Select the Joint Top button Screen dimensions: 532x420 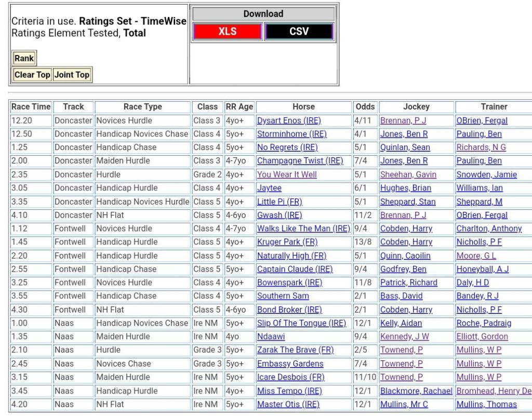pos(72,75)
